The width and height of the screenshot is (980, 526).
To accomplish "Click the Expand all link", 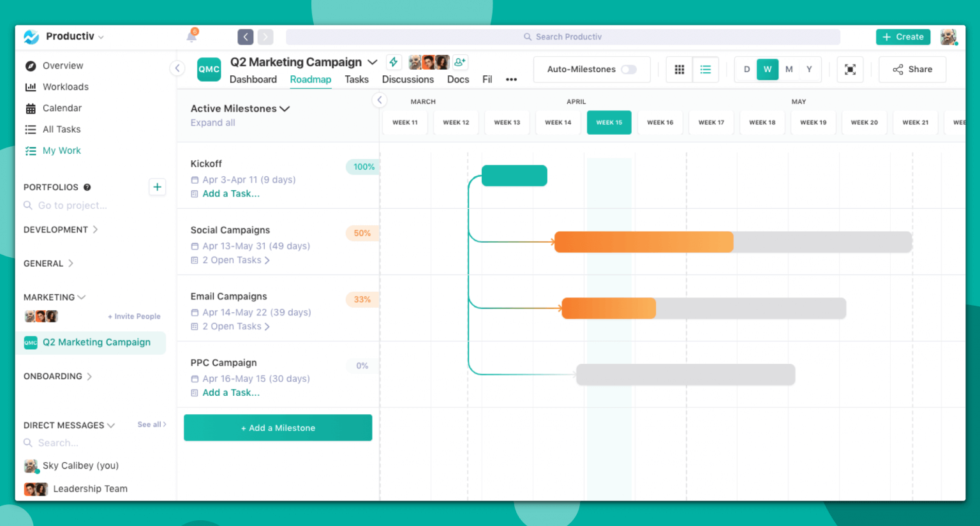I will pos(212,123).
